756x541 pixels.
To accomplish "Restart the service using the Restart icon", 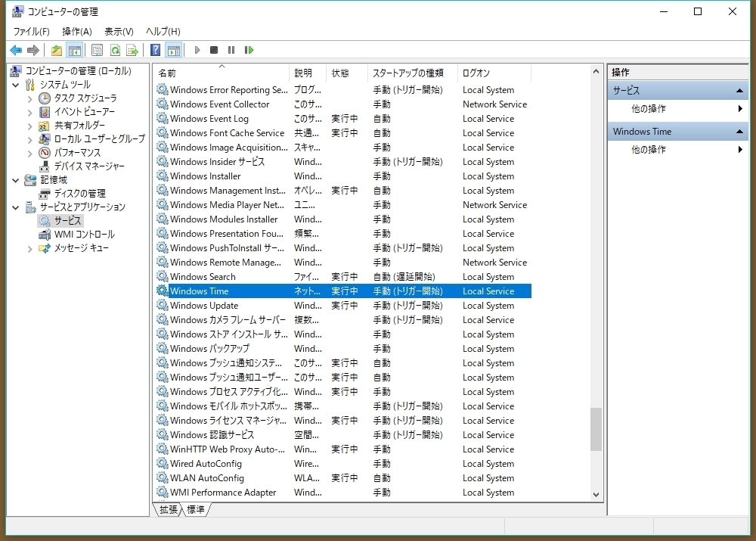I will (249, 51).
